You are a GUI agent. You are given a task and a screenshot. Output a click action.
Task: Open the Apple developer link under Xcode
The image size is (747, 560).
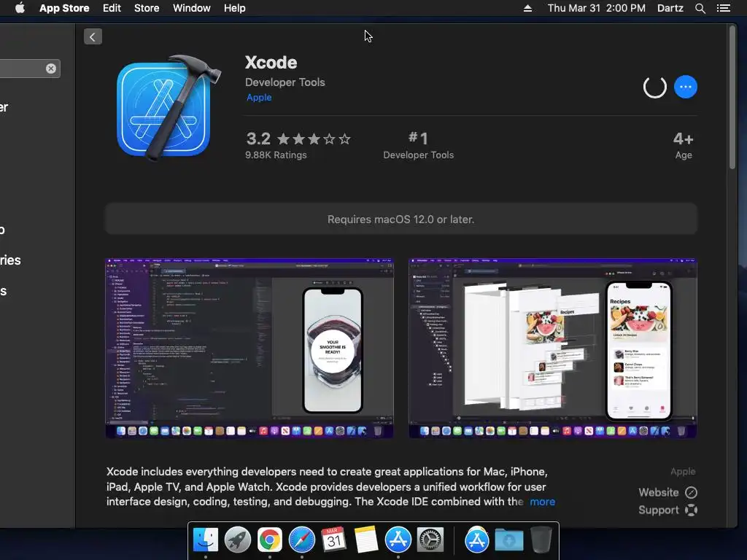click(x=259, y=97)
